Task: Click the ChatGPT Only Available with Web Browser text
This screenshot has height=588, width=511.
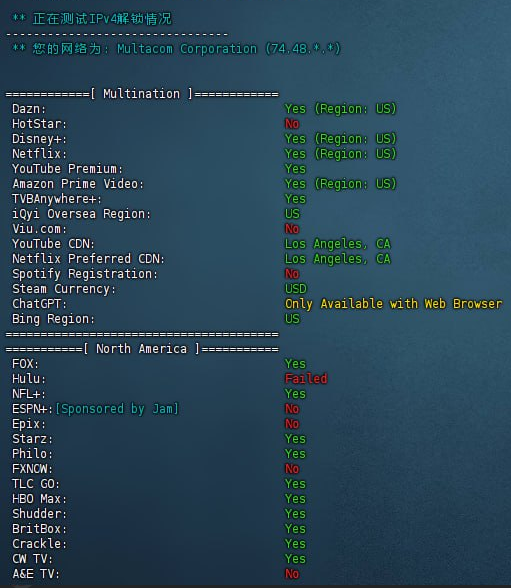Action: [393, 304]
